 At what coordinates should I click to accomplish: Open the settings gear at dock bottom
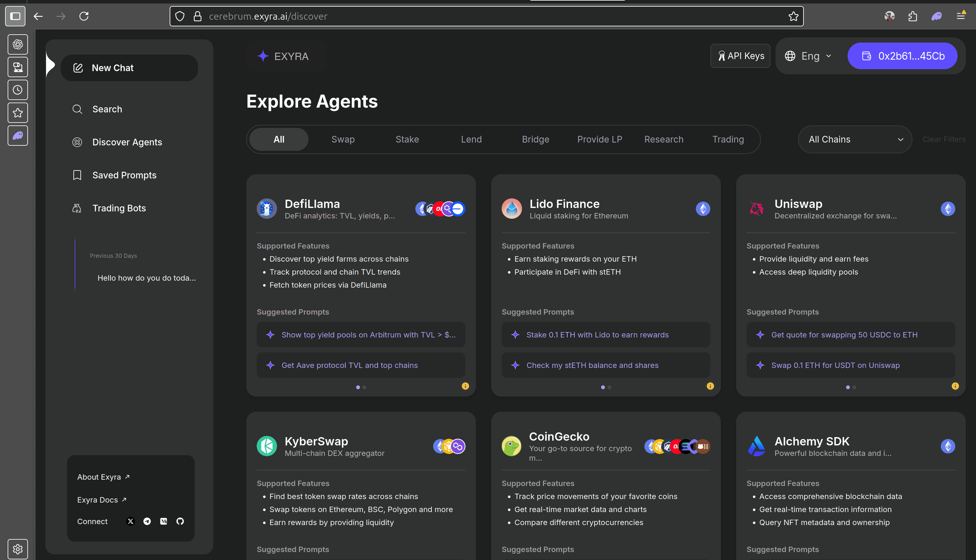(x=17, y=549)
